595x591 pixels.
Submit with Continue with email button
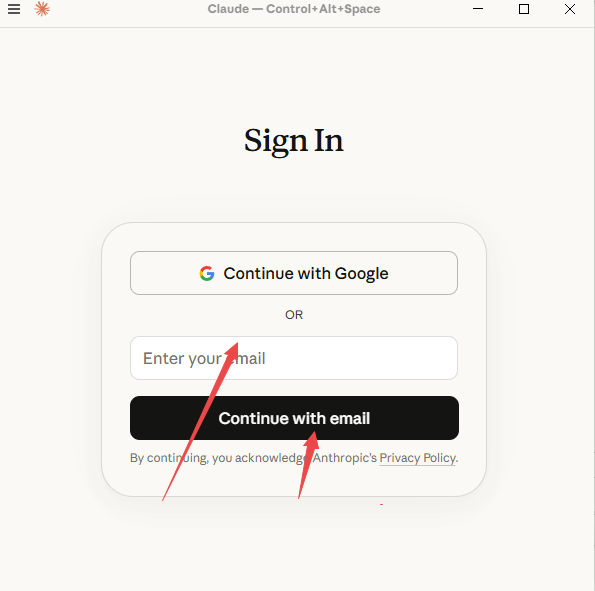pyautogui.click(x=294, y=418)
